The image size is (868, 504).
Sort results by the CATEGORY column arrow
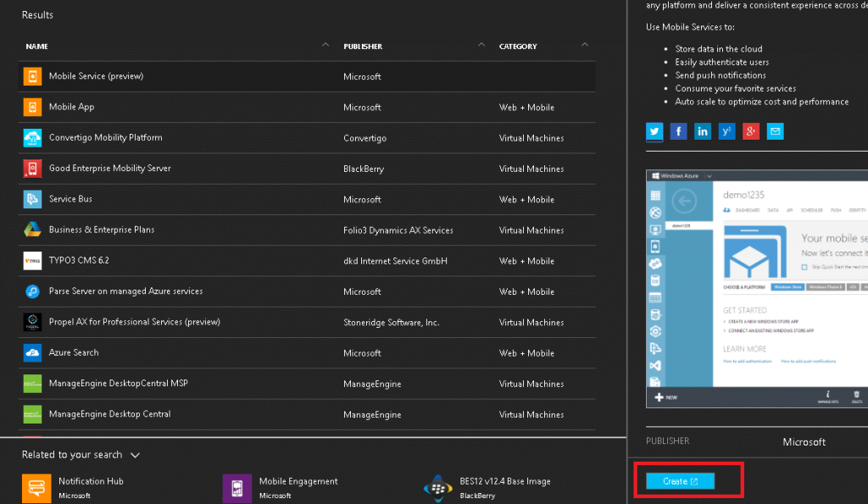click(x=585, y=45)
